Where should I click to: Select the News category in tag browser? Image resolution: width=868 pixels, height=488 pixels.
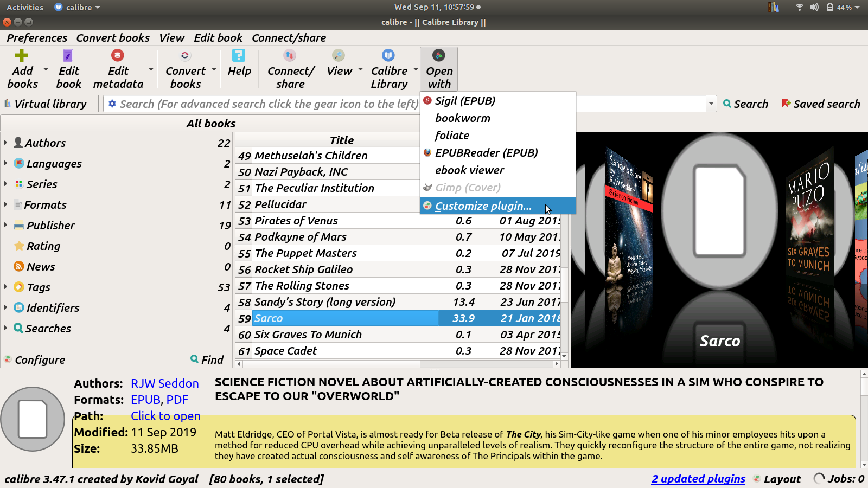point(41,266)
